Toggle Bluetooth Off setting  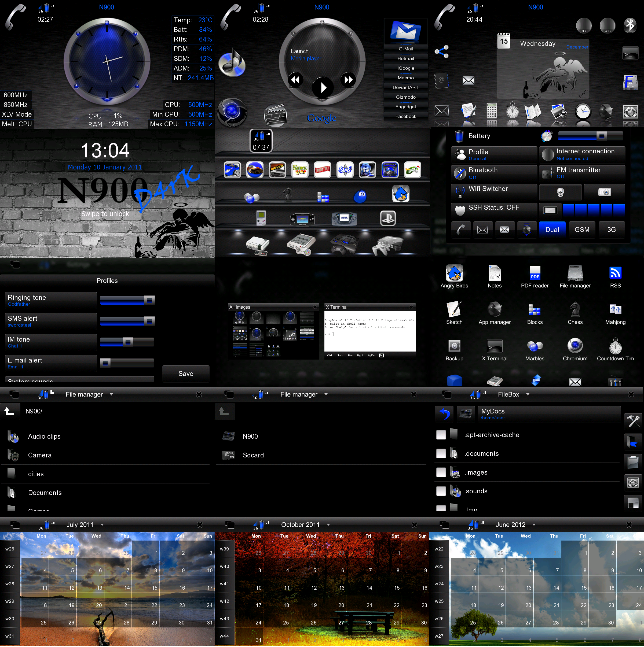[494, 173]
